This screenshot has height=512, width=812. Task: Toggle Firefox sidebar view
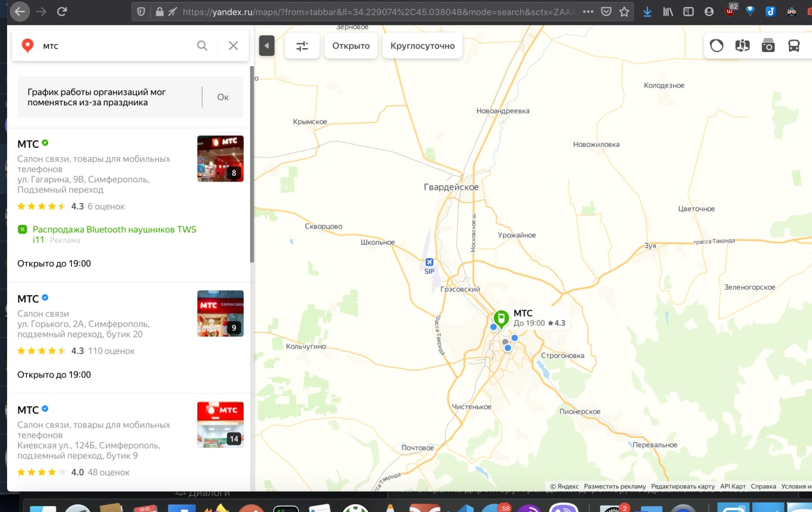(688, 11)
